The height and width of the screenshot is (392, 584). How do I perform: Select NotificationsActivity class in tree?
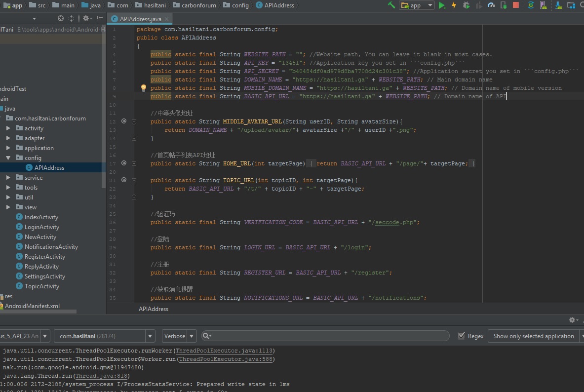pos(51,247)
